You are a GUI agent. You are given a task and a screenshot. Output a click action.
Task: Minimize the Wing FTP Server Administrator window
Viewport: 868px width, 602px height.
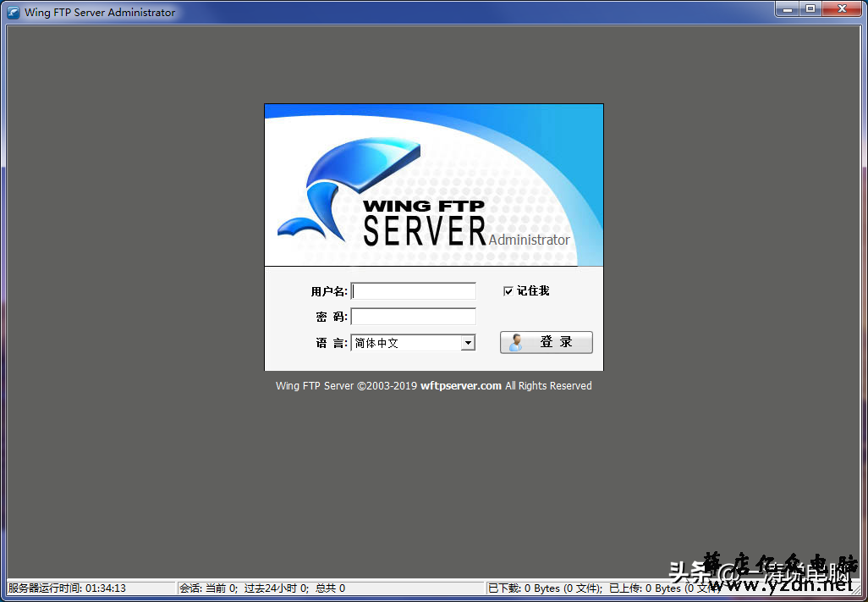pos(787,8)
